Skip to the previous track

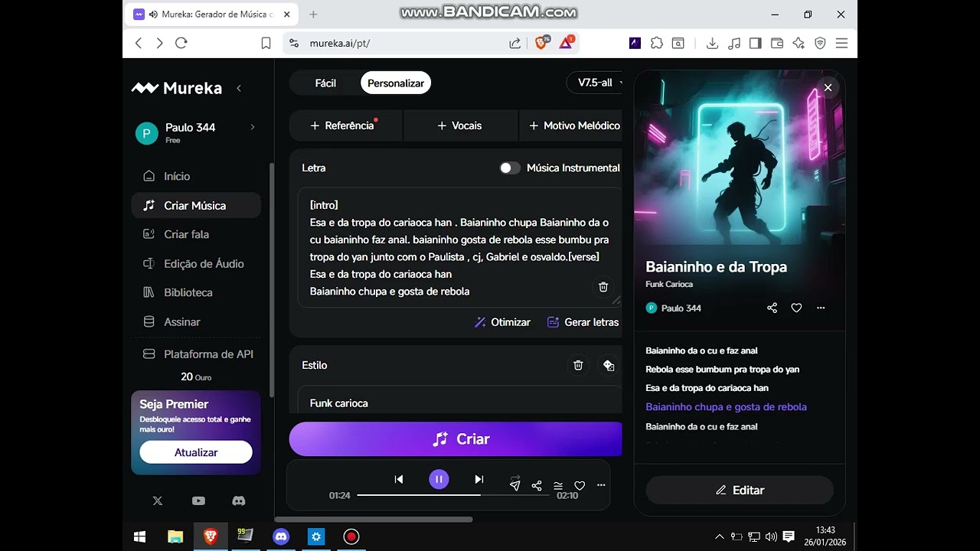tap(399, 479)
